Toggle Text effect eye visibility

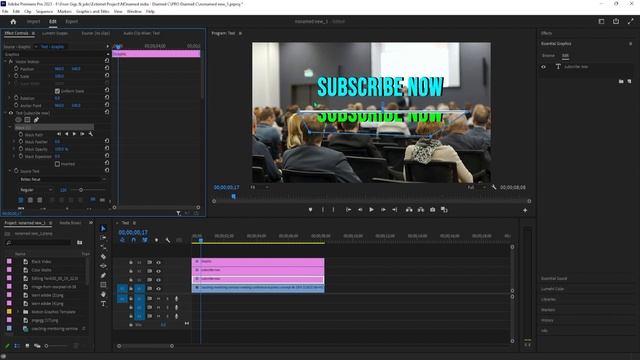11,113
